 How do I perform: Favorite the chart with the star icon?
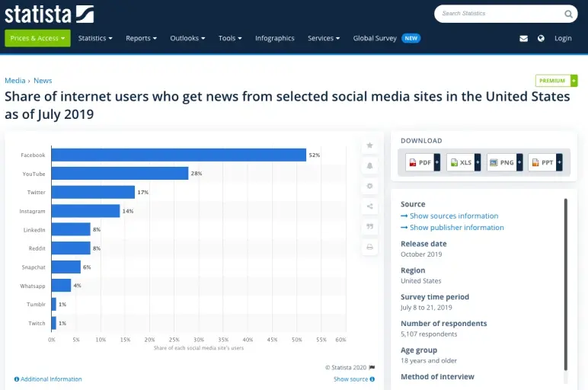[369, 145]
